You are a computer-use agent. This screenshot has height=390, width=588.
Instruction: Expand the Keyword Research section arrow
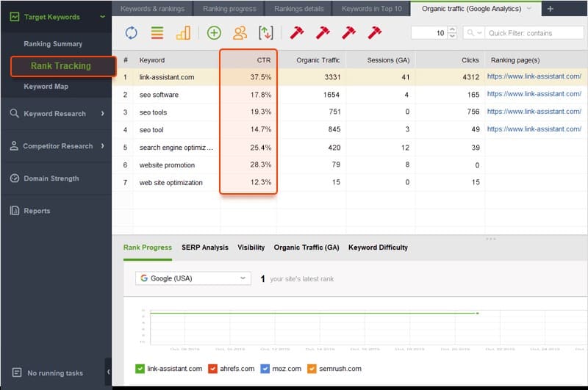[x=102, y=113]
